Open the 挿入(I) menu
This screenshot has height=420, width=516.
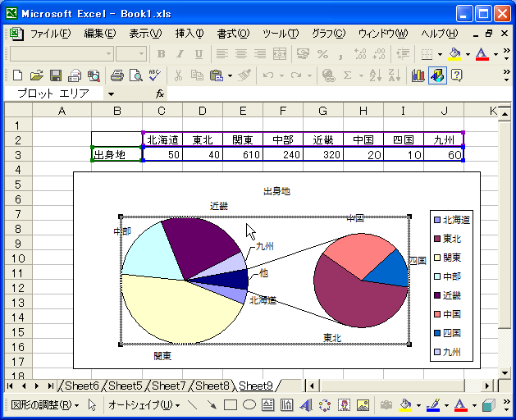click(x=190, y=34)
